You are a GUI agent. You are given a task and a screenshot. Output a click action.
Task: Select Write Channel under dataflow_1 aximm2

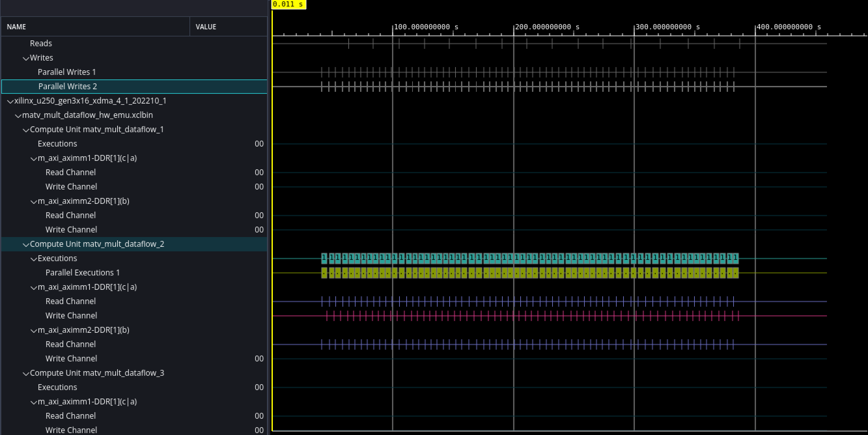click(x=134, y=230)
